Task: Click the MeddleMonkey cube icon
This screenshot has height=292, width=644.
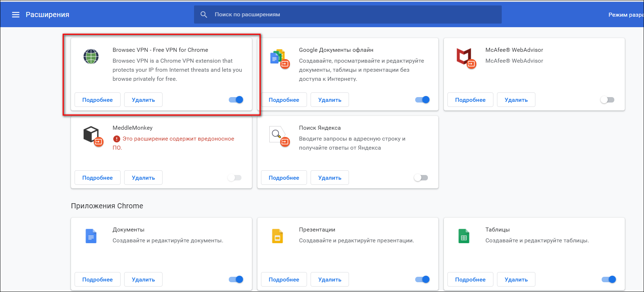Action: coord(93,136)
